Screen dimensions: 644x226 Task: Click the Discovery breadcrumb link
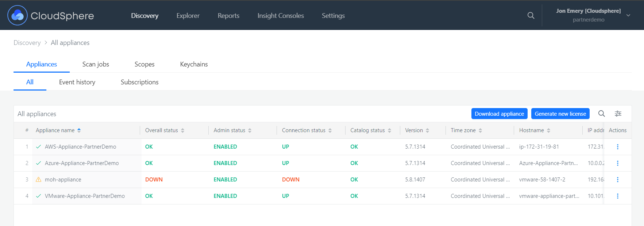tap(27, 43)
